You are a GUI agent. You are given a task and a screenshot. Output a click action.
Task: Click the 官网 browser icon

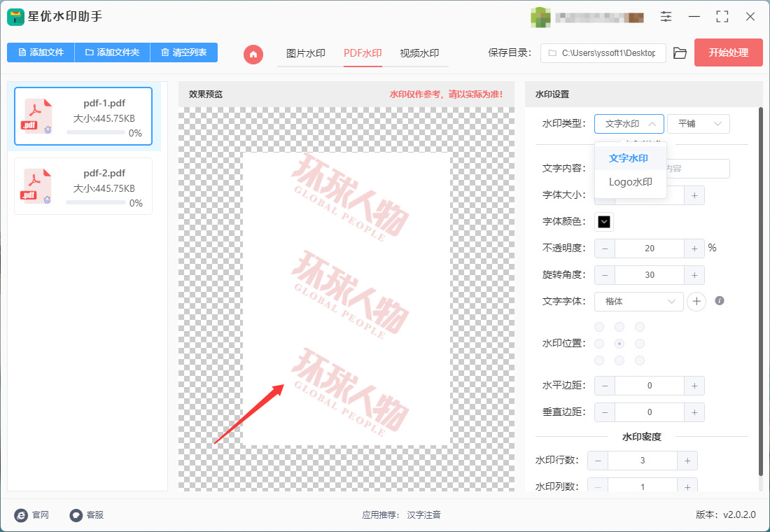point(21,514)
